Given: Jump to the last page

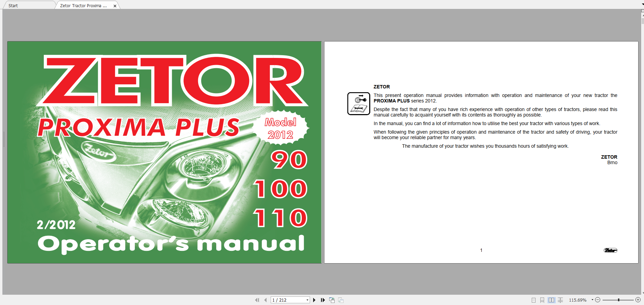Looking at the screenshot, I should pyautogui.click(x=323, y=300).
